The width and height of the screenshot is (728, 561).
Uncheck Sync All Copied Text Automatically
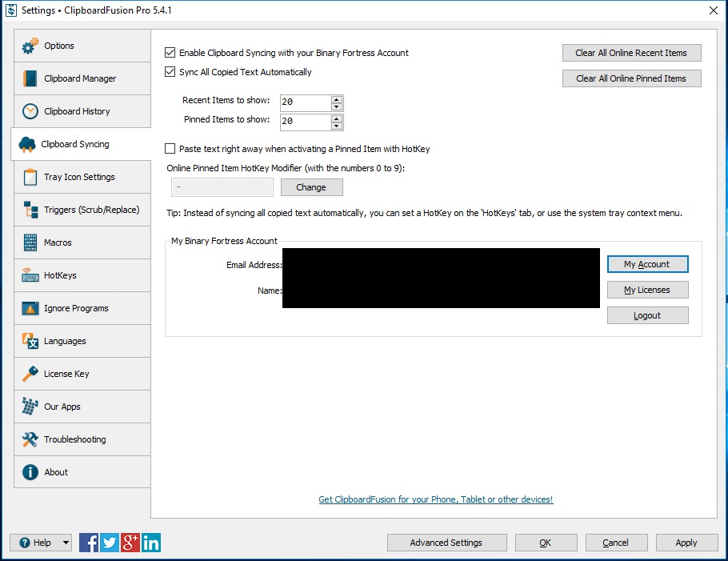pos(170,72)
